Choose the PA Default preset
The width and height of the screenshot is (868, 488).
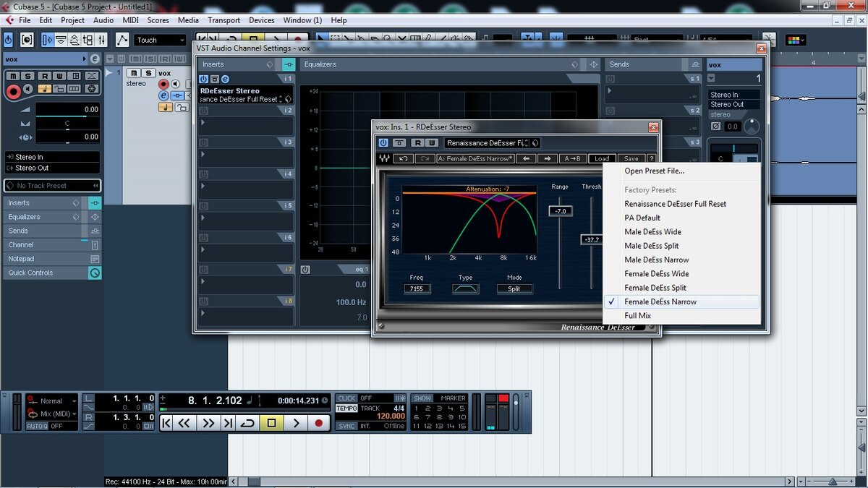[x=642, y=218]
